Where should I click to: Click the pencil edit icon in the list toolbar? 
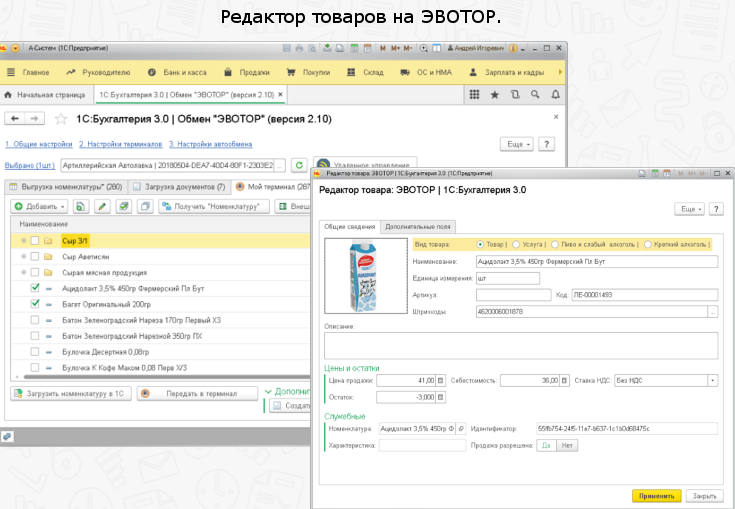click(x=101, y=207)
